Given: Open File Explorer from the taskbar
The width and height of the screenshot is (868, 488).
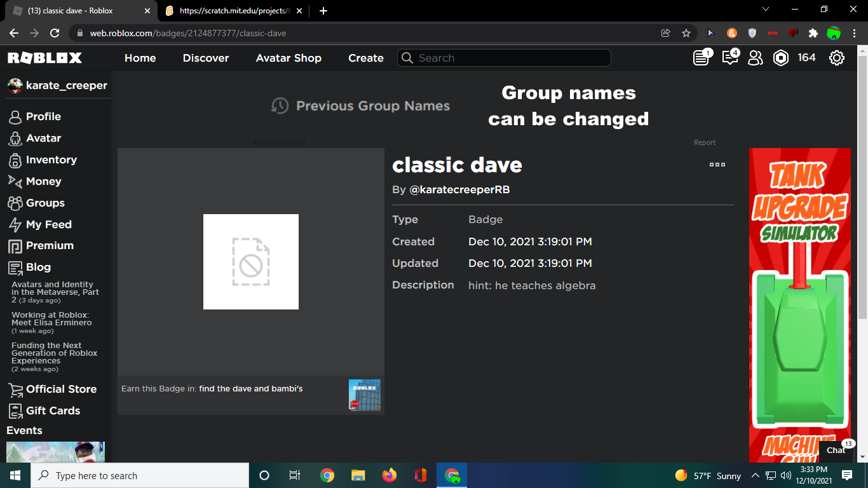Looking at the screenshot, I should click(x=358, y=475).
